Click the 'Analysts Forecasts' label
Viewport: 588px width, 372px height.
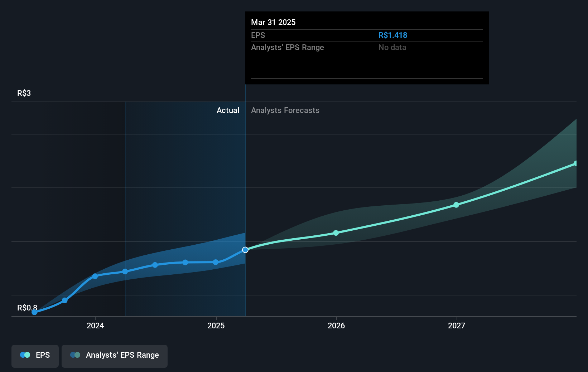click(285, 110)
